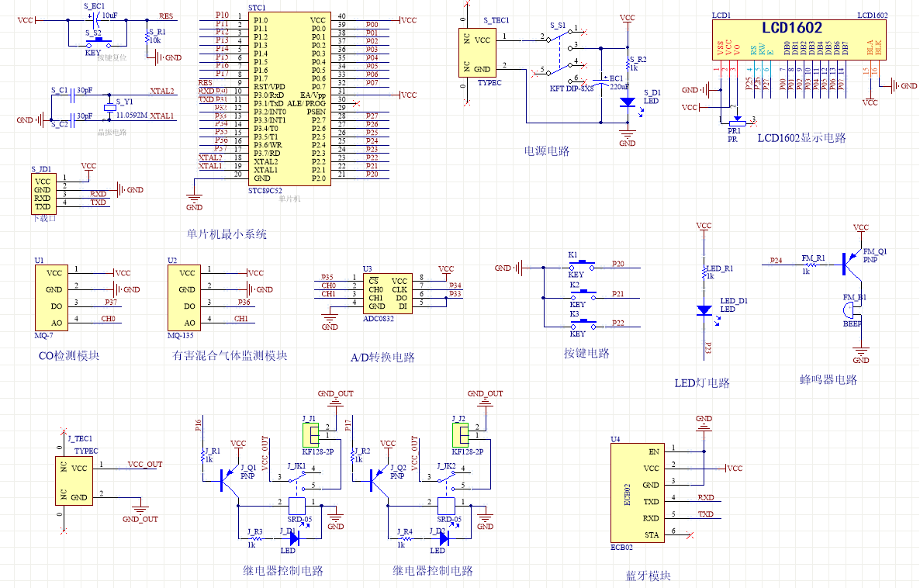920x588 pixels.
Task: Select the J_JK1 SRD-05 relay symbol
Action: pyautogui.click(x=297, y=492)
